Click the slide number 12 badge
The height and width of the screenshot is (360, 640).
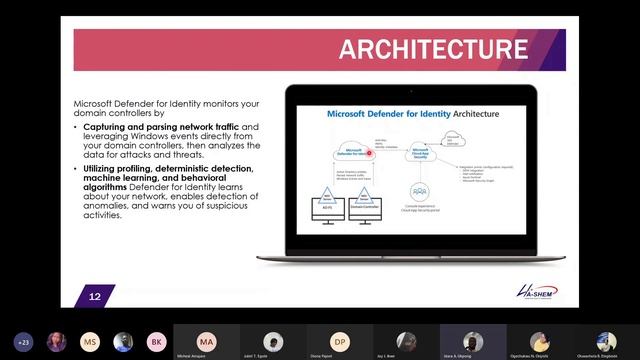[x=95, y=296]
